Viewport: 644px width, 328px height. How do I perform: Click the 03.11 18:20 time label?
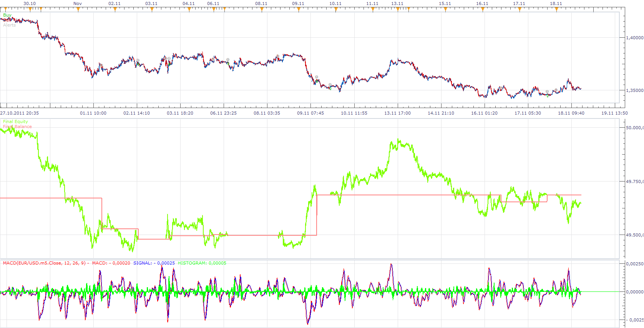pyautogui.click(x=180, y=113)
